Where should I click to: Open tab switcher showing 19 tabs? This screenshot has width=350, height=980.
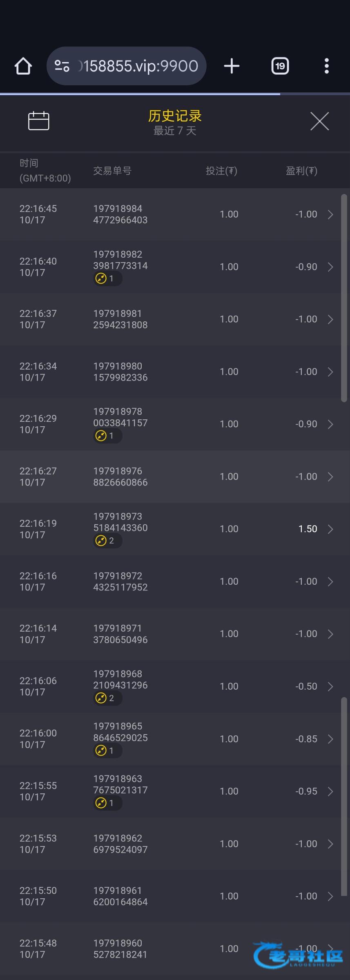point(280,66)
